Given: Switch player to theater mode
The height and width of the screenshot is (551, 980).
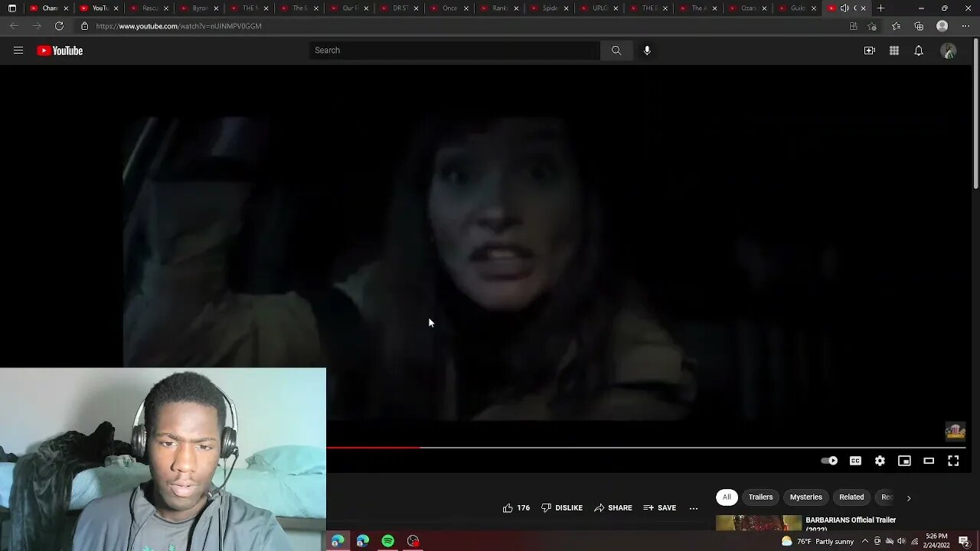Looking at the screenshot, I should pos(929,461).
